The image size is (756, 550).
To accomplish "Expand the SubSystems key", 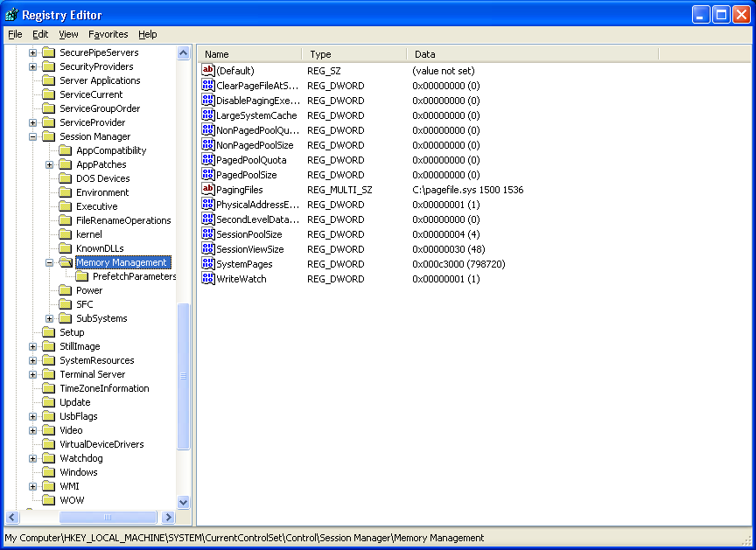I will (50, 318).
